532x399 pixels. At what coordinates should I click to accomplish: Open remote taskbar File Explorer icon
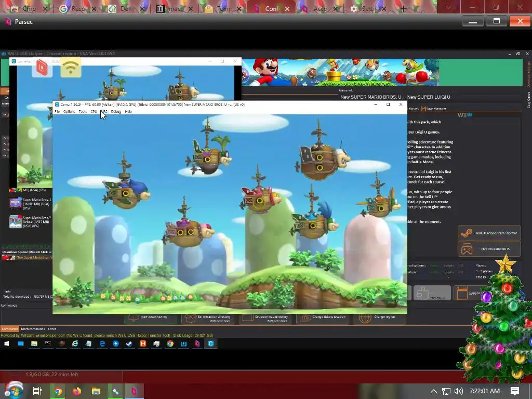pos(34,344)
